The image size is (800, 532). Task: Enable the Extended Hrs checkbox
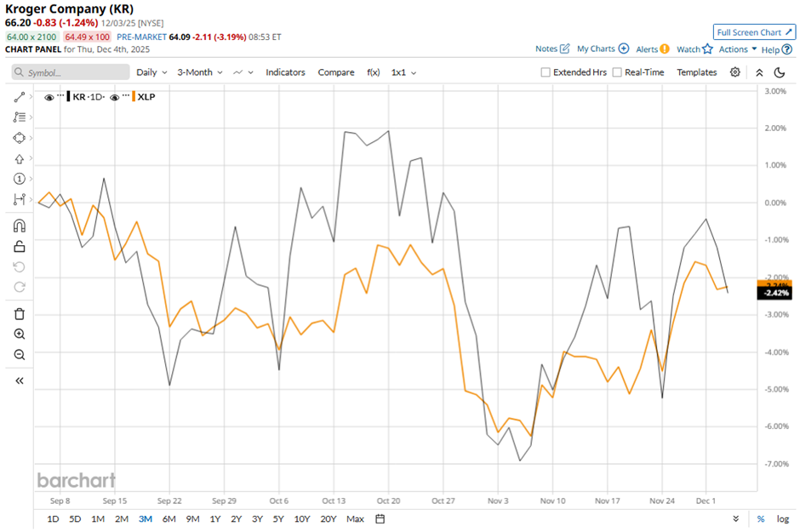pos(546,72)
